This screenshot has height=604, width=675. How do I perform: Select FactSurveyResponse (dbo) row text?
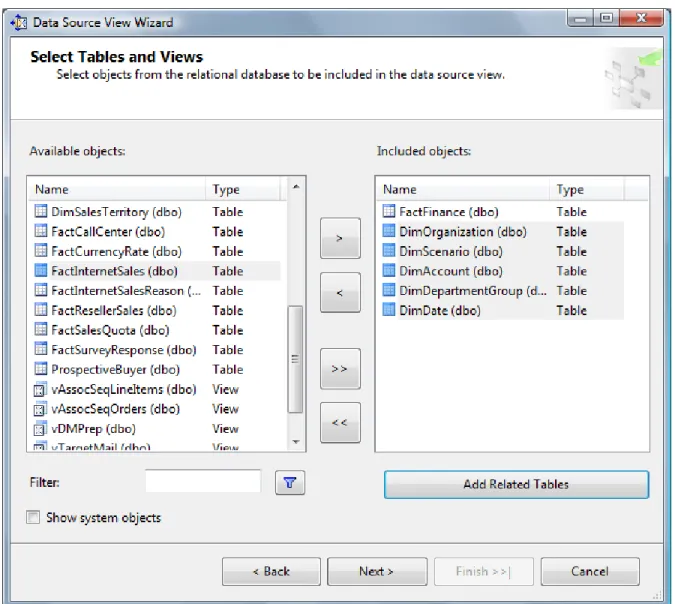click(124, 350)
